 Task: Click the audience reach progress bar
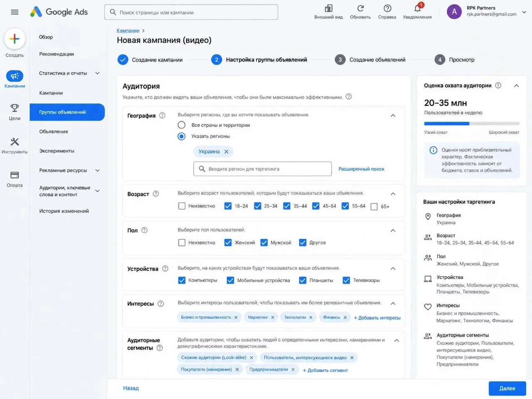[471, 123]
